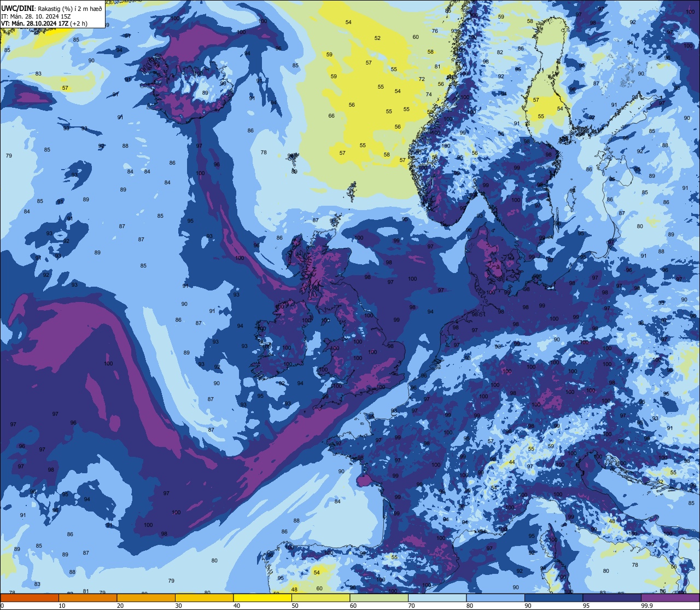Click the '74' humidity value on the map
This screenshot has height=610, width=700.
point(429,94)
